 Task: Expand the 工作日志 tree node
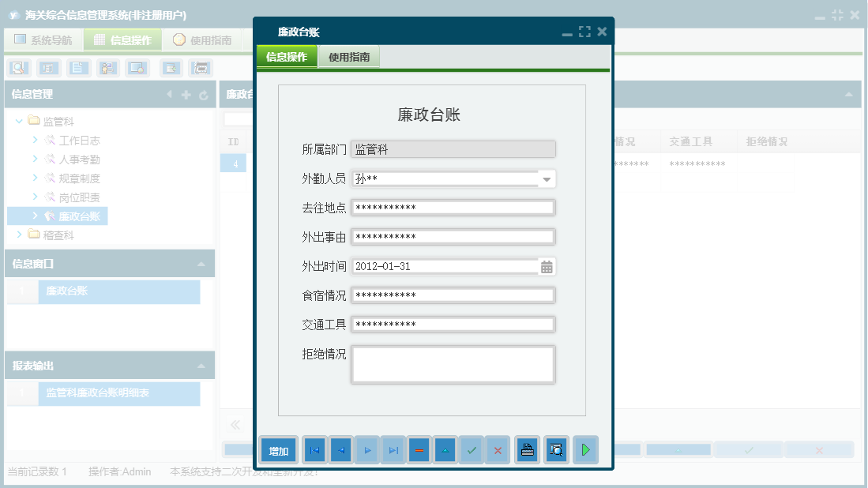pyautogui.click(x=33, y=140)
